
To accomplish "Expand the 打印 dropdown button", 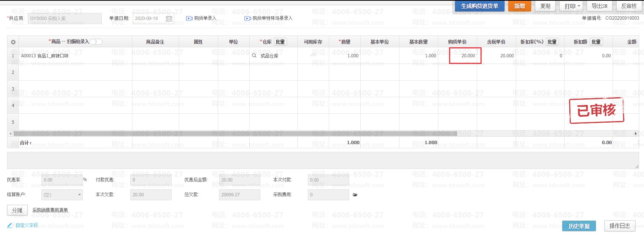I will point(573,6).
